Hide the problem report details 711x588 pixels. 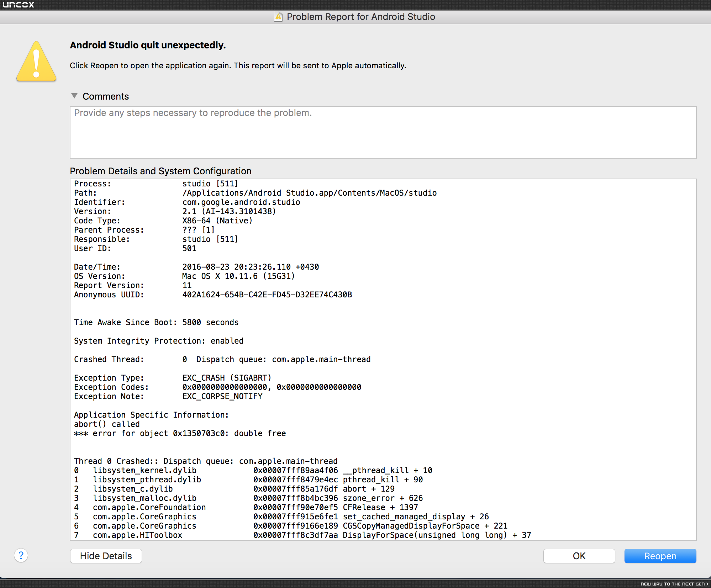tap(106, 556)
